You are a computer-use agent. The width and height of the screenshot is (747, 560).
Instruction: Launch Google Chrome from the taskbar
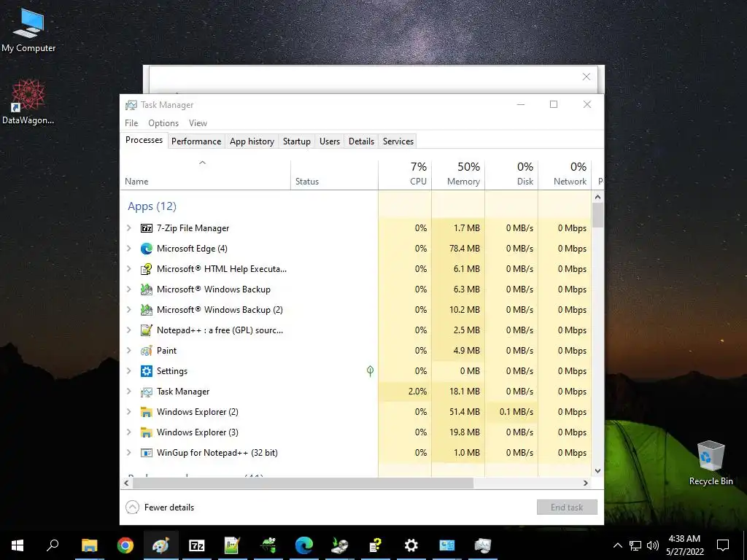pyautogui.click(x=125, y=545)
